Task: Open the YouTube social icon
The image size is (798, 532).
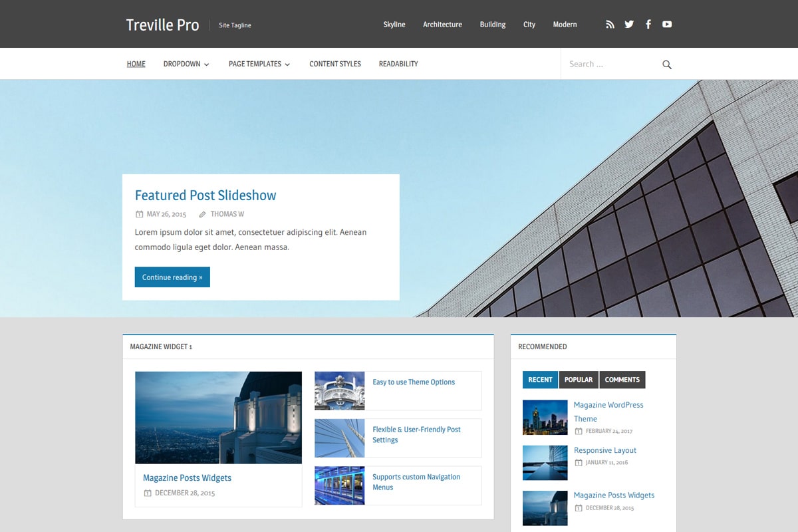Action: coord(667,25)
